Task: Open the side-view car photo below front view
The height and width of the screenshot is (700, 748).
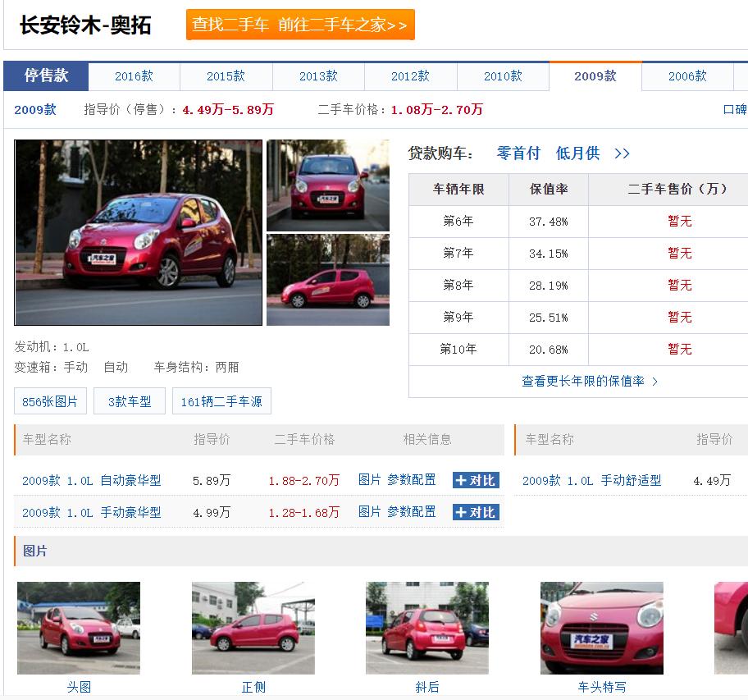Action: point(328,280)
